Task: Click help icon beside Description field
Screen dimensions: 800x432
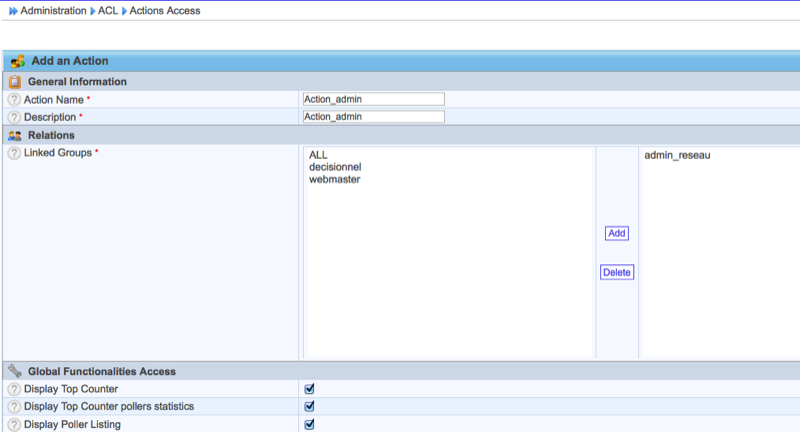Action: (x=14, y=118)
